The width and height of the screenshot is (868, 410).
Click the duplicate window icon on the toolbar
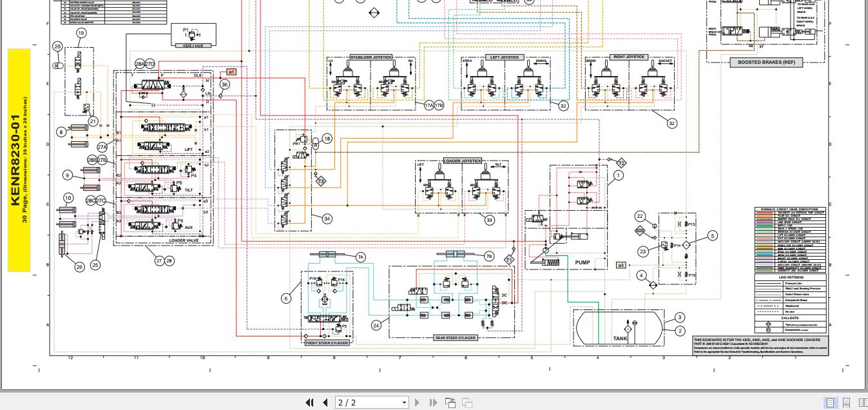(x=467, y=402)
